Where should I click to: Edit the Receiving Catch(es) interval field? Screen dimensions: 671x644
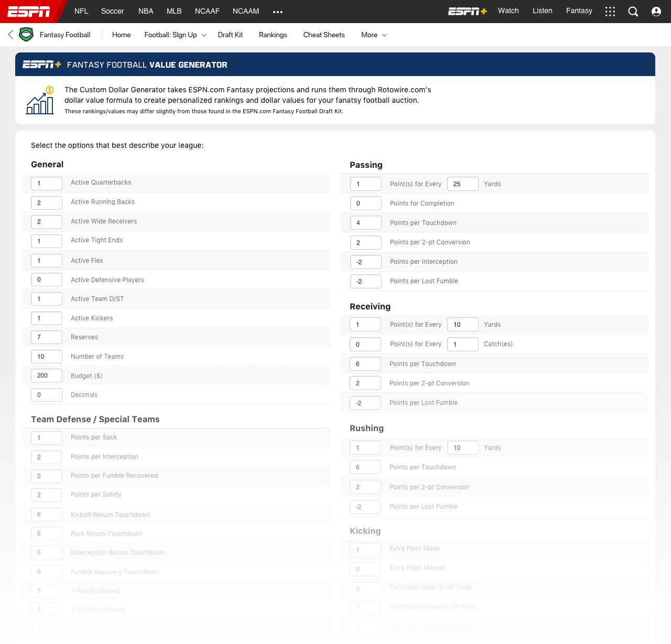(463, 345)
